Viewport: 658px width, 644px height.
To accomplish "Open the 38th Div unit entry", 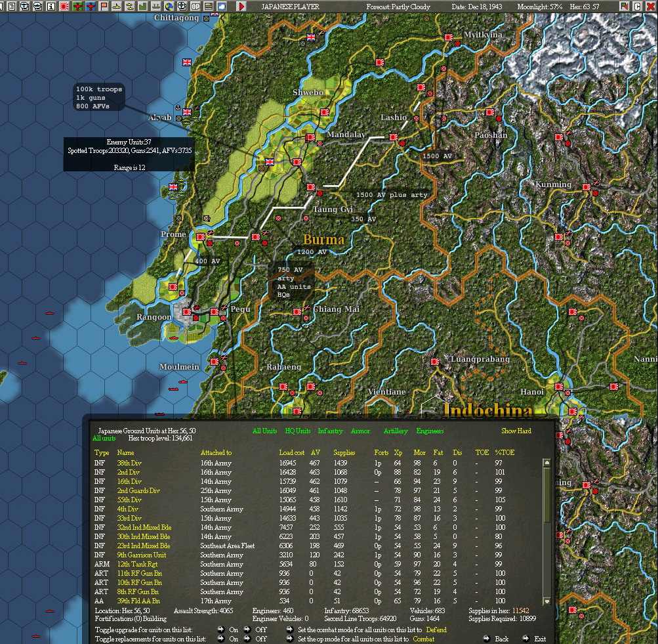I will [129, 463].
